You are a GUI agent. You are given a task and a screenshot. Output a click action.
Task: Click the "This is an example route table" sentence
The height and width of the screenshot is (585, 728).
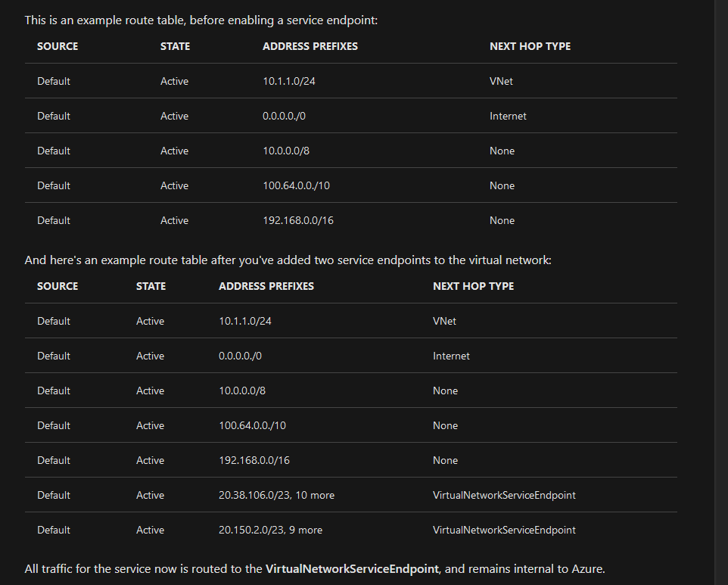(x=201, y=20)
